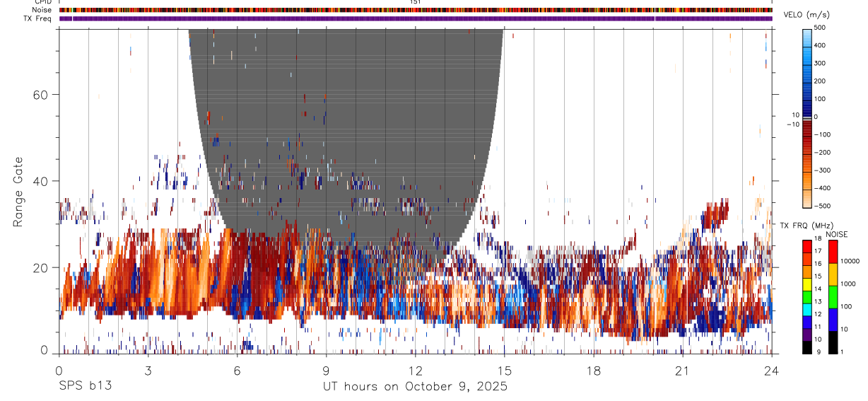Select the purple TX Freq strip
The image size is (868, 401).
tap(416, 18)
